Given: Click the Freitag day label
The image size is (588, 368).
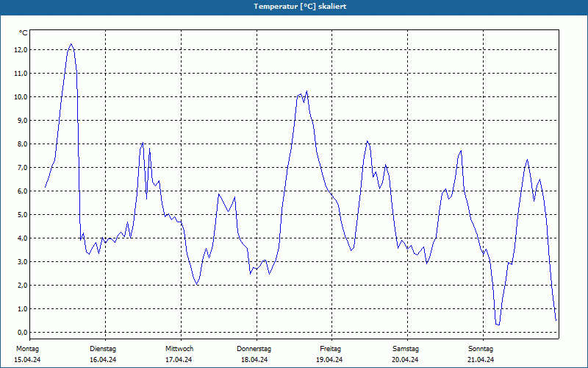Looking at the screenshot, I should point(330,349).
